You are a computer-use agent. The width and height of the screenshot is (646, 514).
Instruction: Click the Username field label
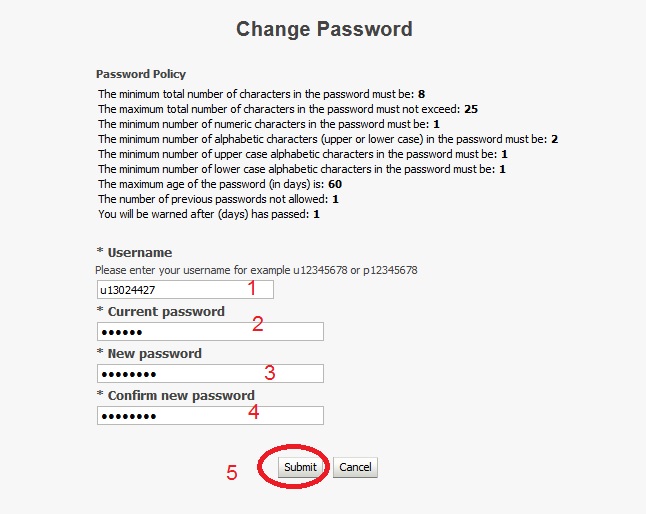point(139,253)
